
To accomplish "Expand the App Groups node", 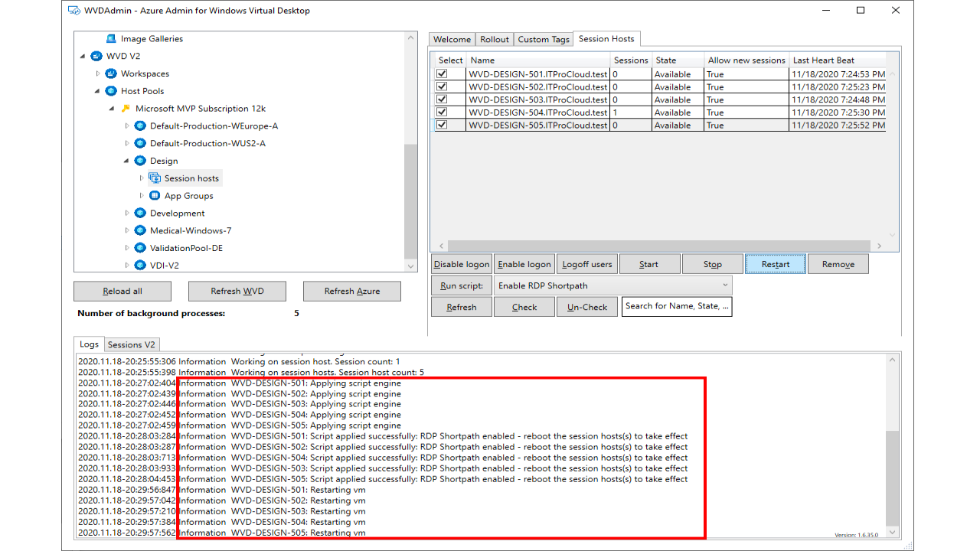I will pyautogui.click(x=142, y=196).
